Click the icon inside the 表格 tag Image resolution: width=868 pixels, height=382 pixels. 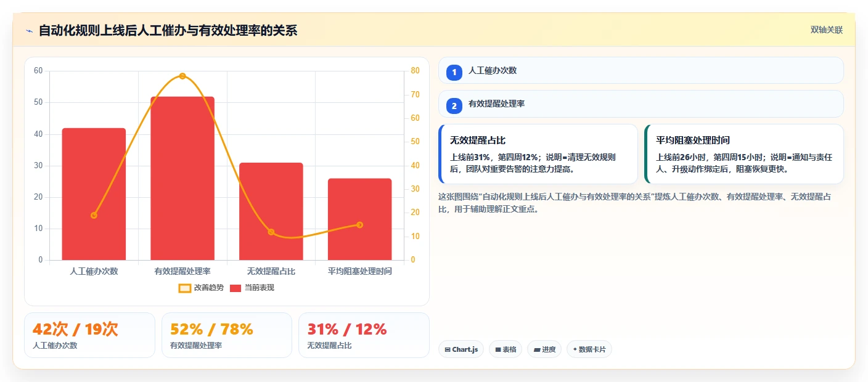click(498, 349)
